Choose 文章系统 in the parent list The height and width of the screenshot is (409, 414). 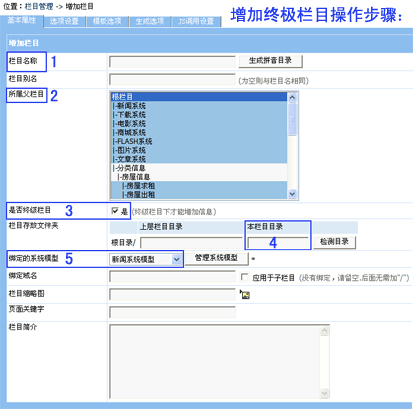pyautogui.click(x=199, y=159)
